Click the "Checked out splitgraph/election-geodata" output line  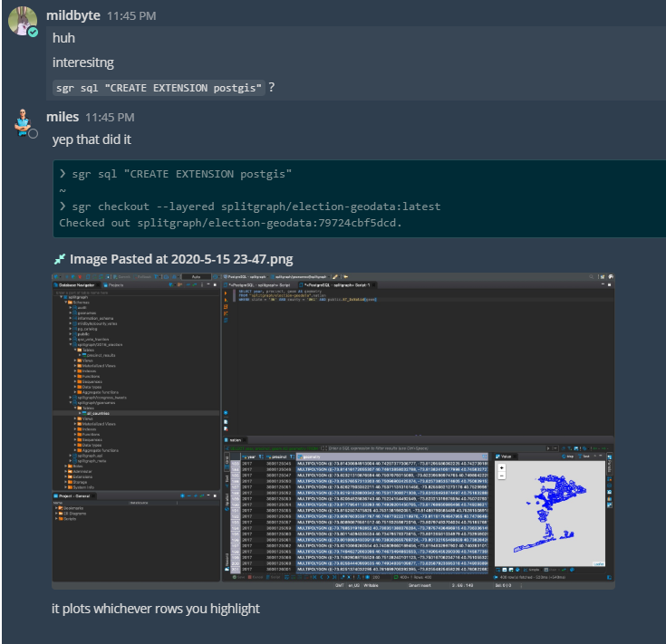point(230,223)
